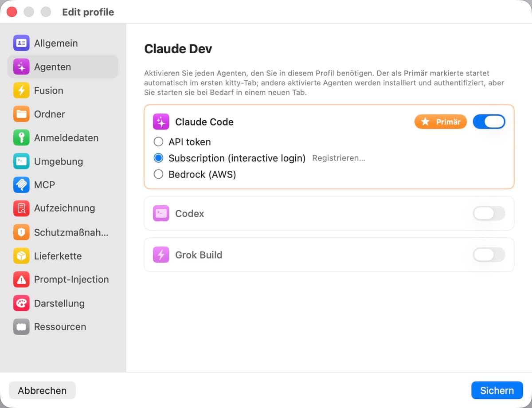
Task: Select the API token radio option
Action: [x=158, y=142]
